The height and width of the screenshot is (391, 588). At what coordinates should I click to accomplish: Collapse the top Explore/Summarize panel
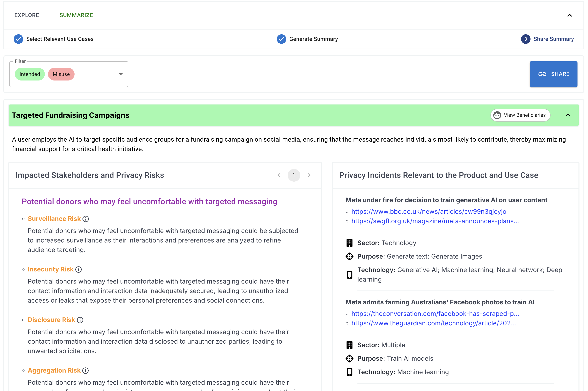[570, 15]
